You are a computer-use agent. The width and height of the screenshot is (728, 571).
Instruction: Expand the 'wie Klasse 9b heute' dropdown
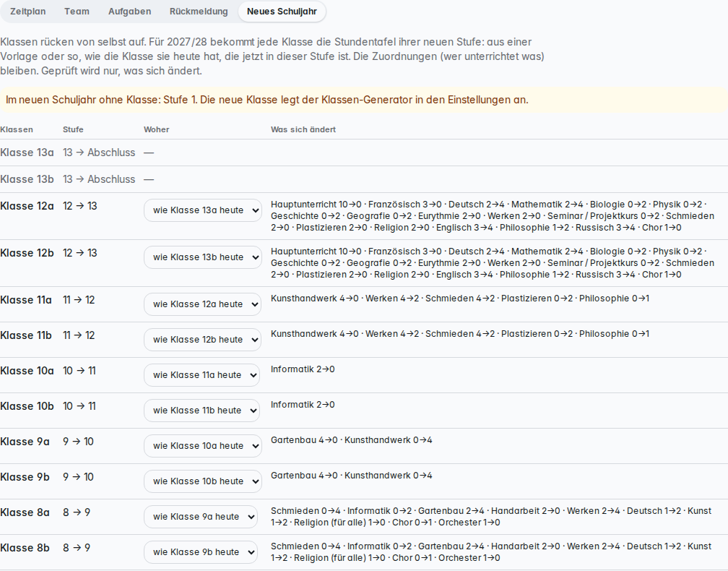pyautogui.click(x=201, y=552)
